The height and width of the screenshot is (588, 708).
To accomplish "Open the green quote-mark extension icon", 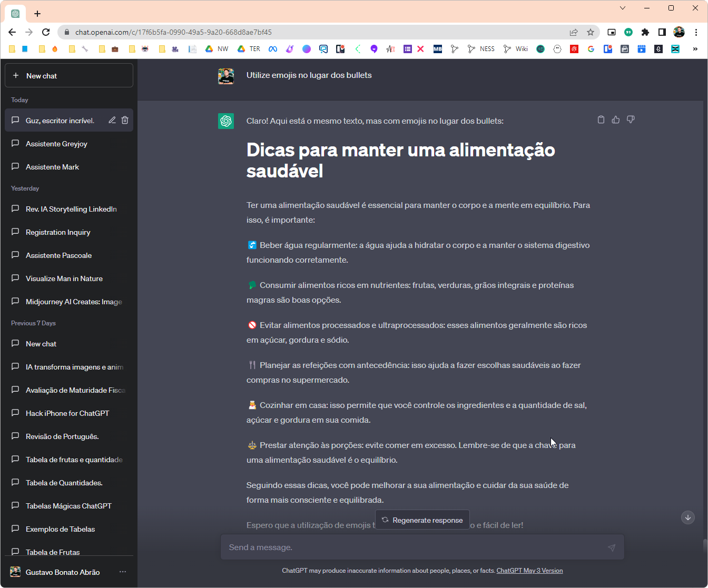I will 628,32.
